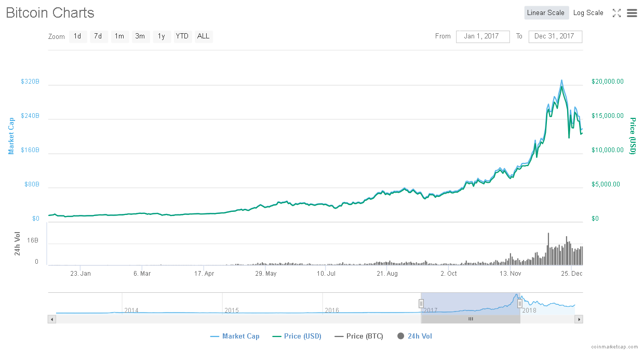Switch to Log Scale
This screenshot has width=644, height=351.
click(588, 12)
